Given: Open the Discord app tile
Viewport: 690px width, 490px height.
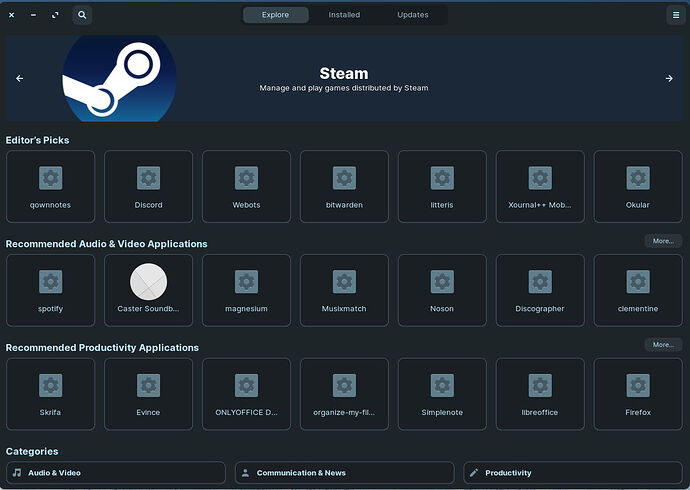Looking at the screenshot, I should [148, 186].
